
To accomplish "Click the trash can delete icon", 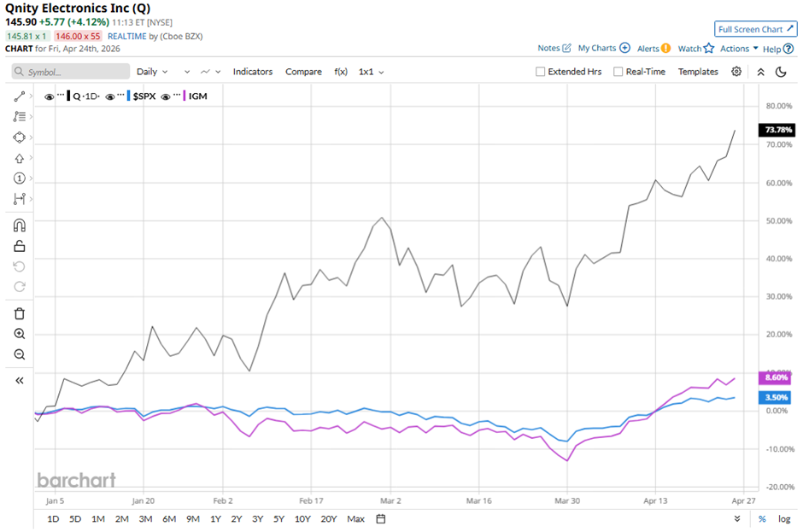I will 19,313.
